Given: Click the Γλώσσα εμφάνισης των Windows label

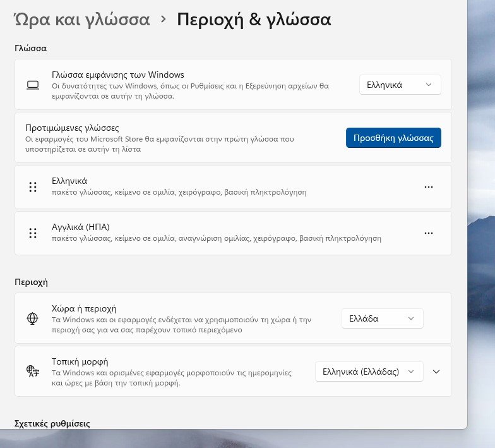Looking at the screenshot, I should tap(117, 75).
